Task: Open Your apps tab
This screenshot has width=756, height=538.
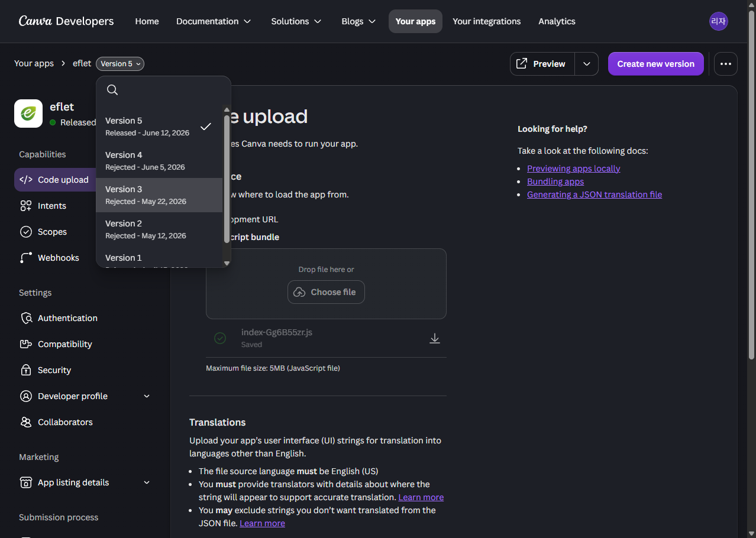Action: [x=415, y=21]
